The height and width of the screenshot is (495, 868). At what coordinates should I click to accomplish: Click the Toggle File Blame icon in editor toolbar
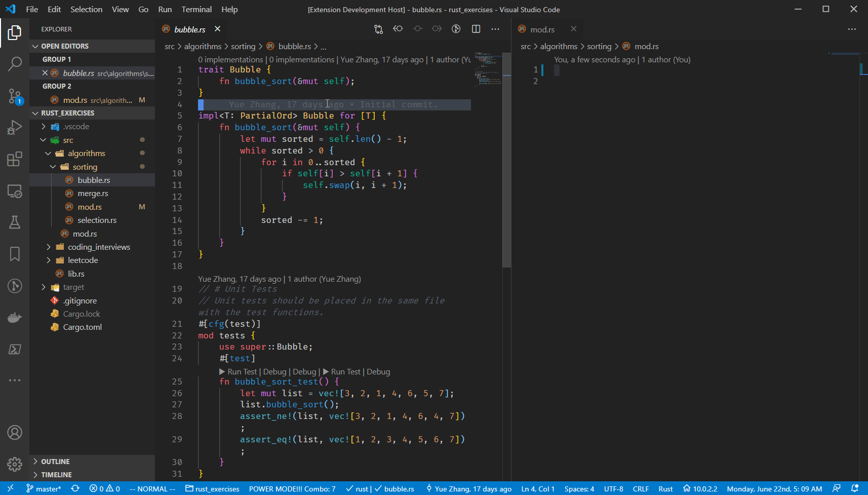tap(456, 29)
